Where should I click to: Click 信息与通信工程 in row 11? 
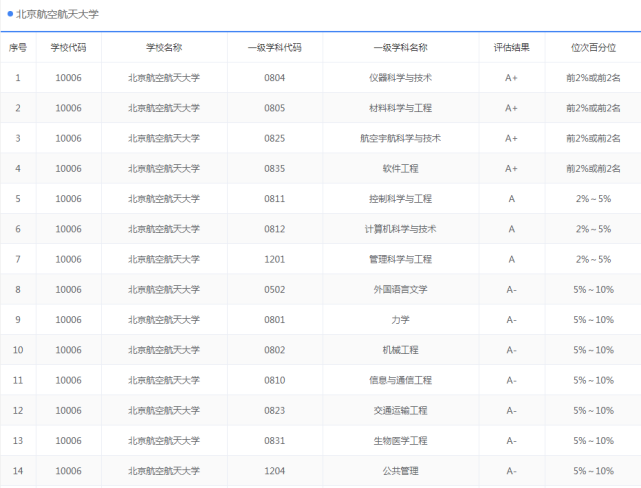[401, 380]
